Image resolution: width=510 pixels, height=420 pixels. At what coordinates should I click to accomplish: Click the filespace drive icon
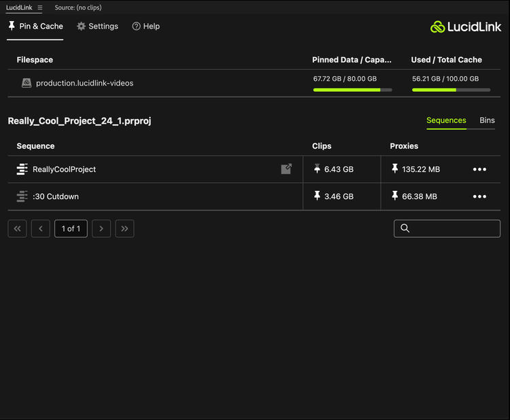point(27,83)
